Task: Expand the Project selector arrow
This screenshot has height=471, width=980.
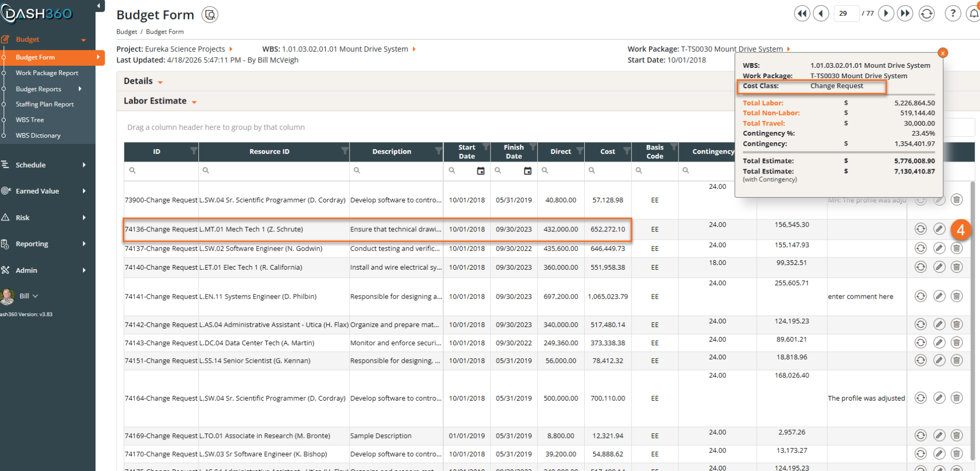Action: pyautogui.click(x=231, y=49)
